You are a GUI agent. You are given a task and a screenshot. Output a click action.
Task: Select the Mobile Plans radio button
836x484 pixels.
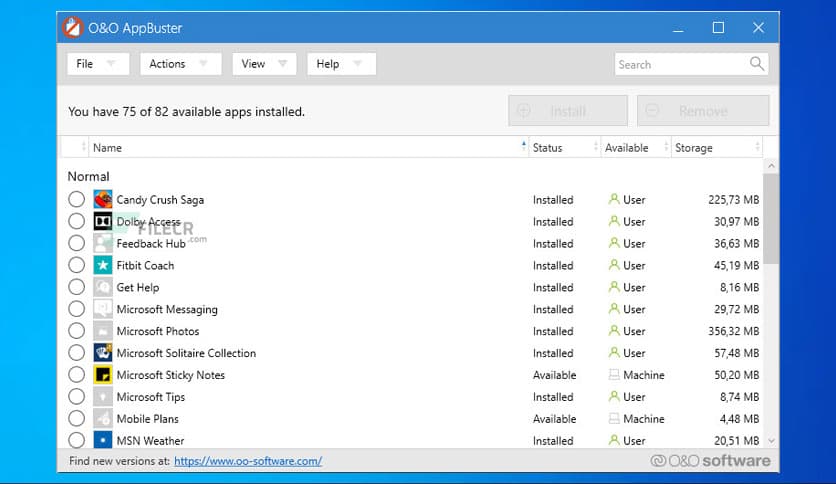76,418
